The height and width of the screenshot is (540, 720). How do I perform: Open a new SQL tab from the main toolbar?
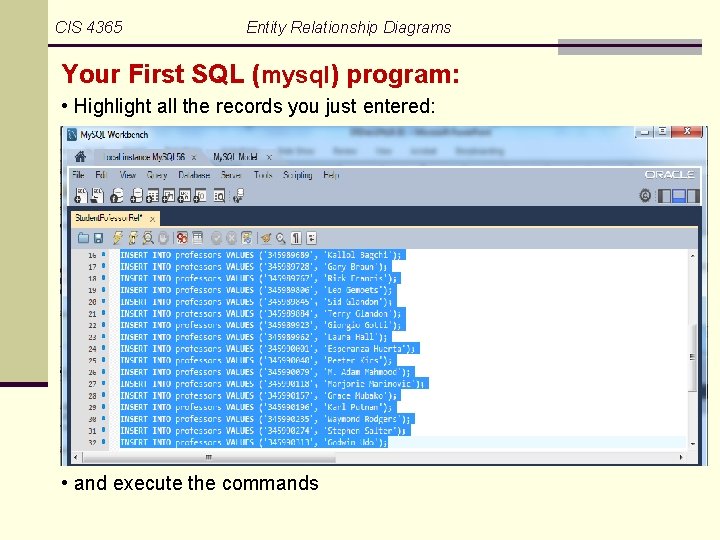click(x=81, y=195)
